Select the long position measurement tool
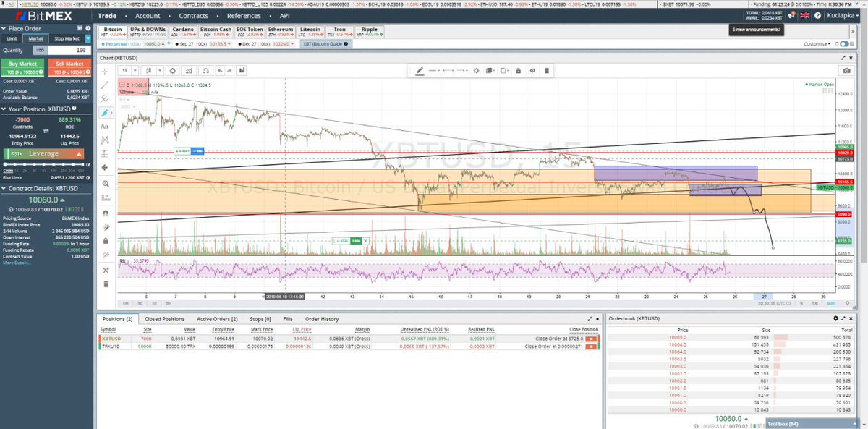868x429 pixels. (x=105, y=153)
